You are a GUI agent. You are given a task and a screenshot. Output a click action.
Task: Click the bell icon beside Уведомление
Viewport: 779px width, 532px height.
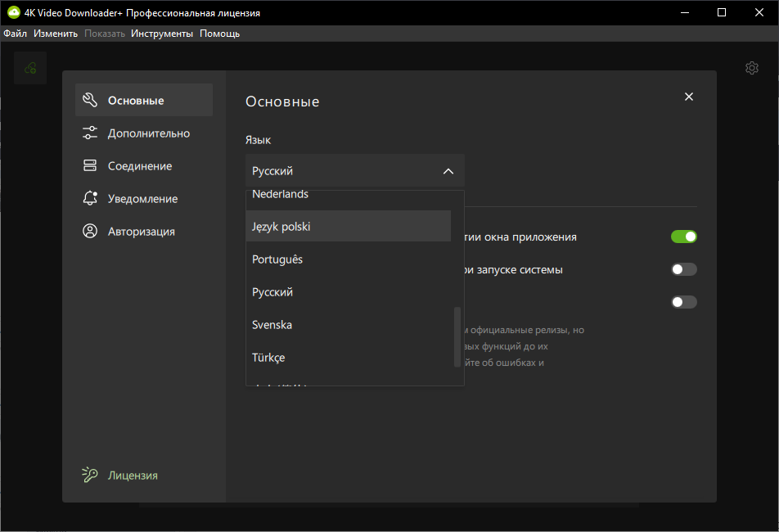tap(90, 198)
